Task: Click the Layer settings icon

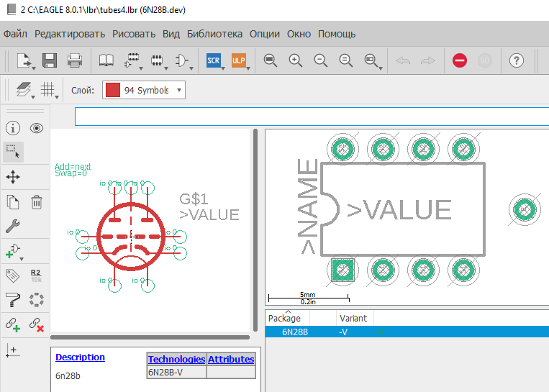Action: [24, 90]
